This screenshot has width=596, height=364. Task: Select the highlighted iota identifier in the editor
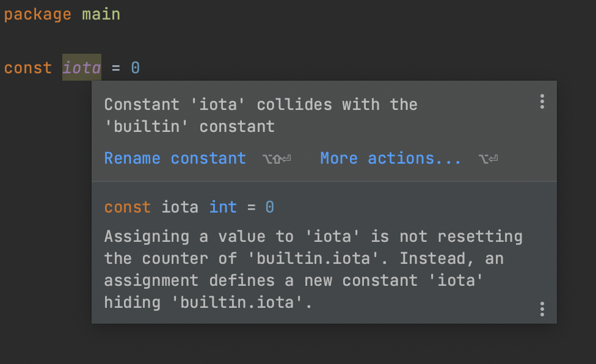(x=81, y=68)
